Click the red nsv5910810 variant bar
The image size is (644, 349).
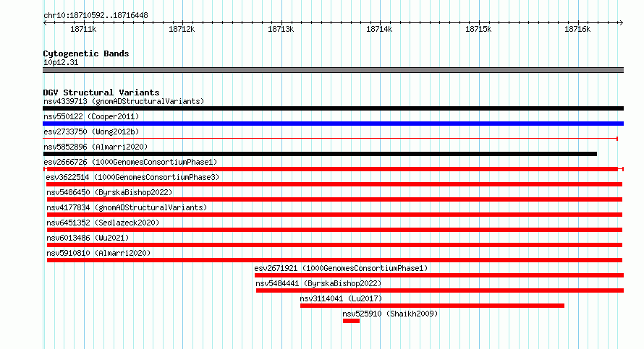pos(335,260)
